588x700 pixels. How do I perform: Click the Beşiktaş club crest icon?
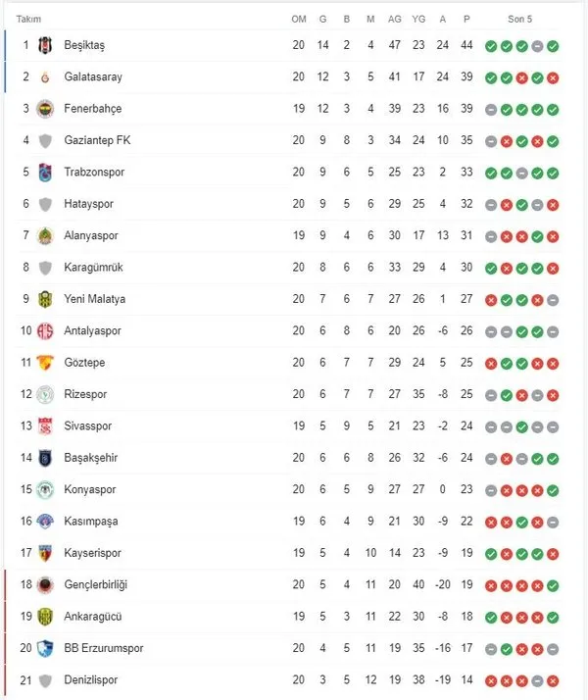pos(44,45)
